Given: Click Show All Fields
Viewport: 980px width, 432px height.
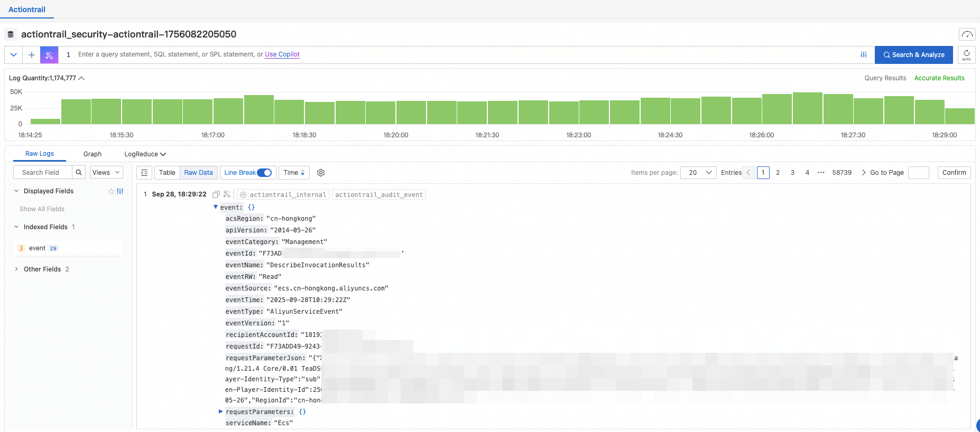Looking at the screenshot, I should (42, 209).
